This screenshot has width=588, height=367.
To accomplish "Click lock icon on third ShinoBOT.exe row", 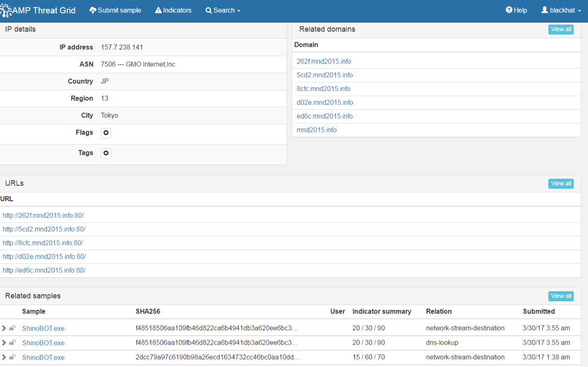I will point(13,357).
